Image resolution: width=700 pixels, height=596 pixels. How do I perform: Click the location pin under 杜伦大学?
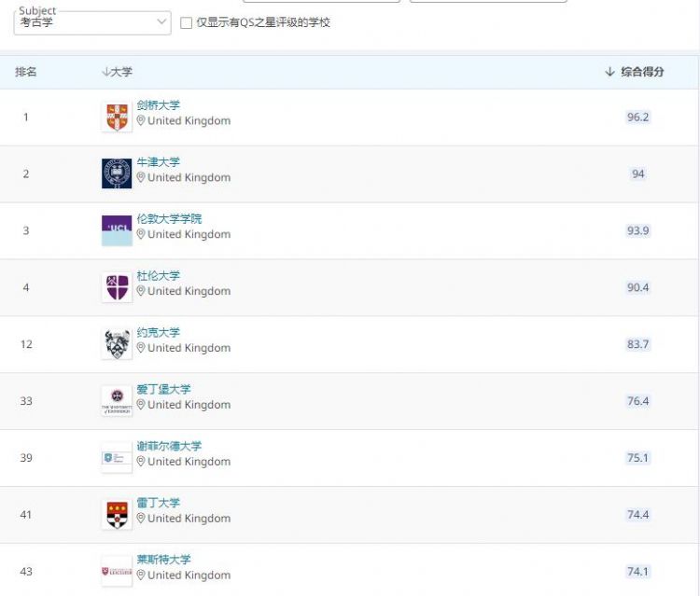pyautogui.click(x=141, y=291)
